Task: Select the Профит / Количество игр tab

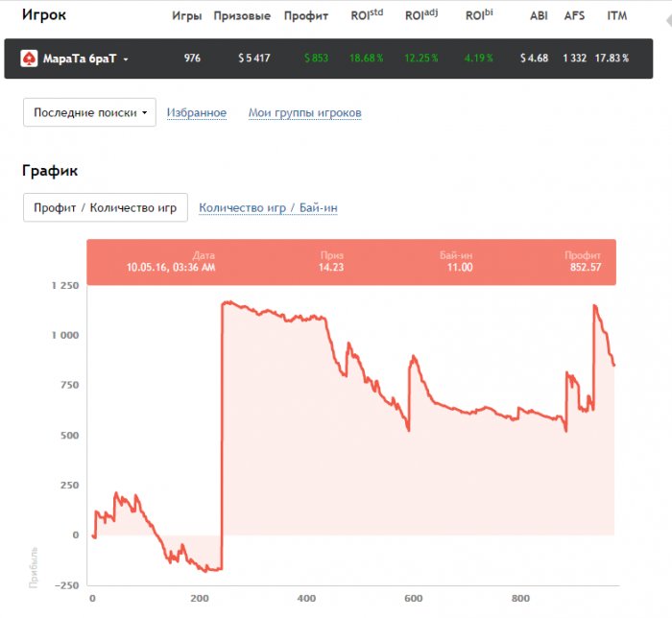Action: coord(106,207)
